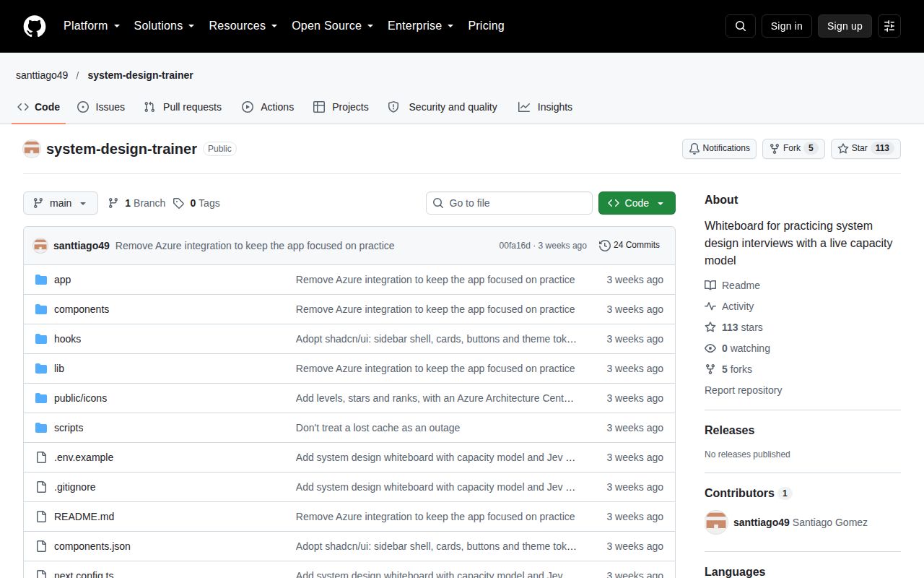Click the Sign up button
924x578 pixels.
(845, 26)
